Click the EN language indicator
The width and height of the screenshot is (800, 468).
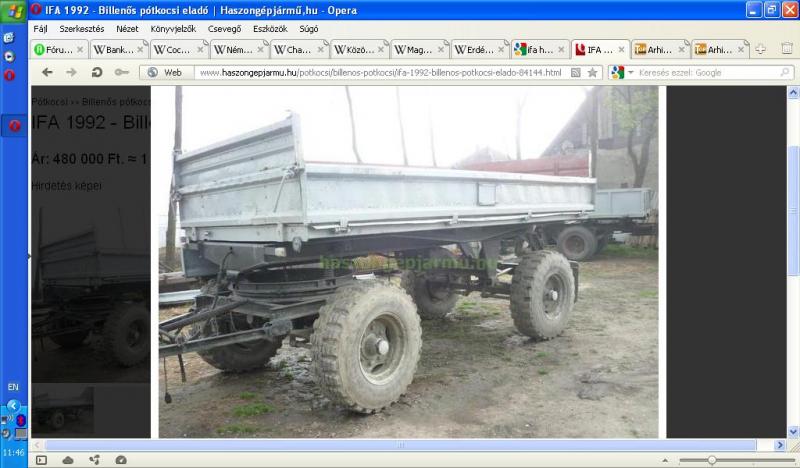pos(13,387)
